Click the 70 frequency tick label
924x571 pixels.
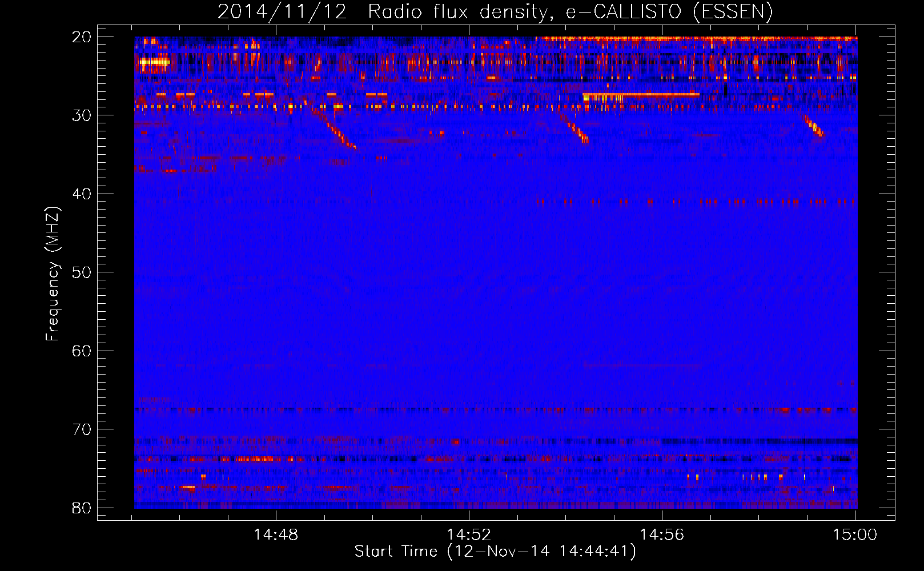tap(82, 429)
